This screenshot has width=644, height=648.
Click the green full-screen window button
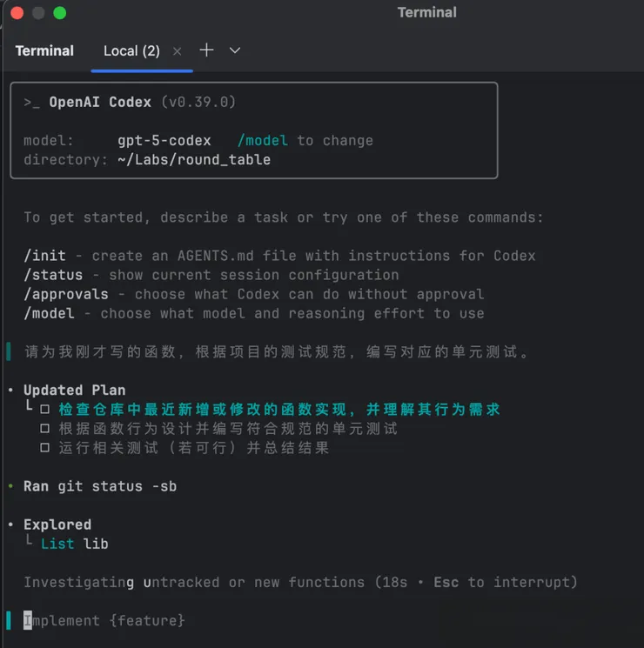[x=59, y=13]
